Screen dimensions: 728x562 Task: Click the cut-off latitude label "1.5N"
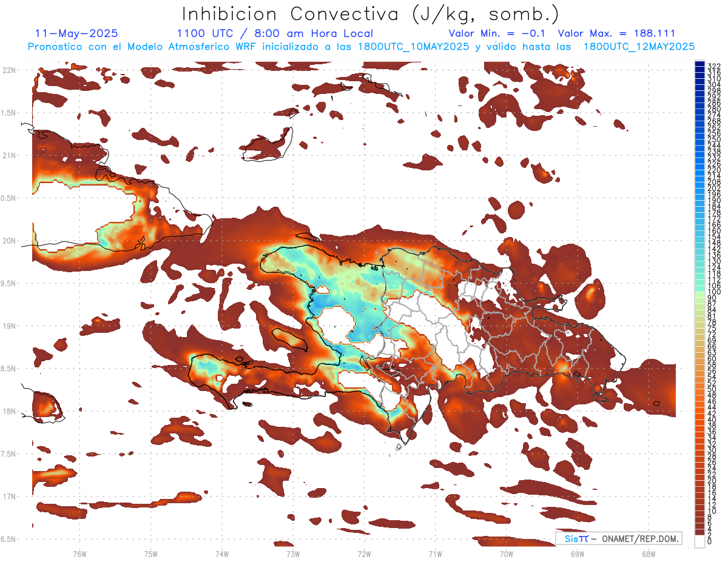(x=8, y=113)
